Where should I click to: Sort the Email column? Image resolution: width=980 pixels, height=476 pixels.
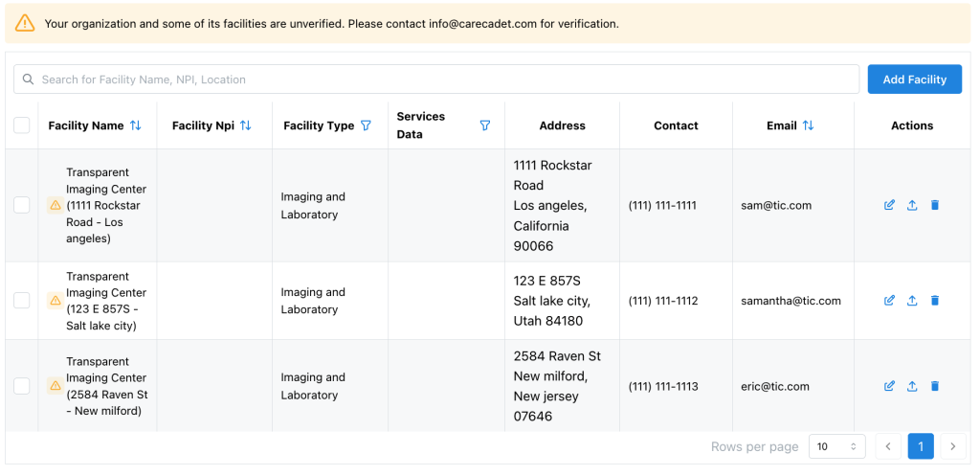808,125
